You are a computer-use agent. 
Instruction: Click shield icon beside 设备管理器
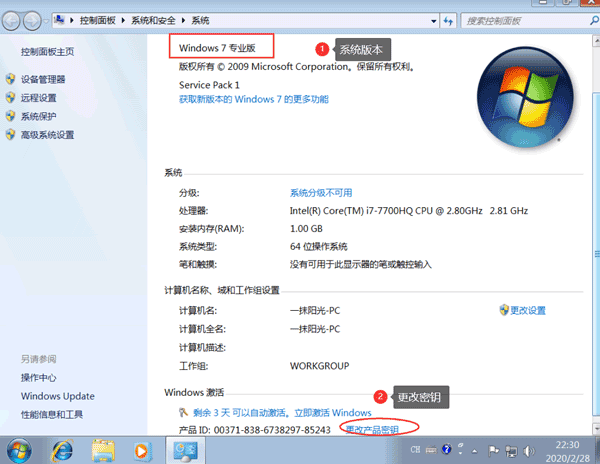[x=11, y=79]
